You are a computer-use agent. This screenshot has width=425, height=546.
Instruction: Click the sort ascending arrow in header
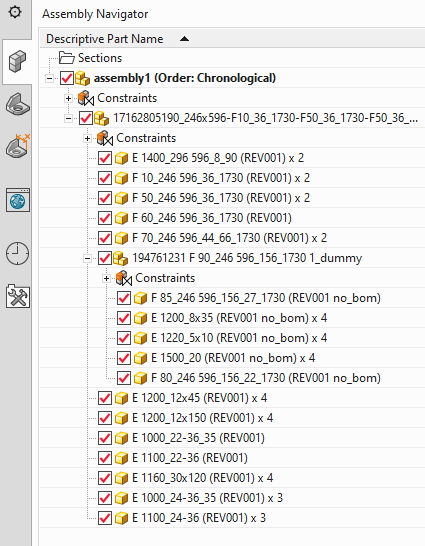pos(184,39)
